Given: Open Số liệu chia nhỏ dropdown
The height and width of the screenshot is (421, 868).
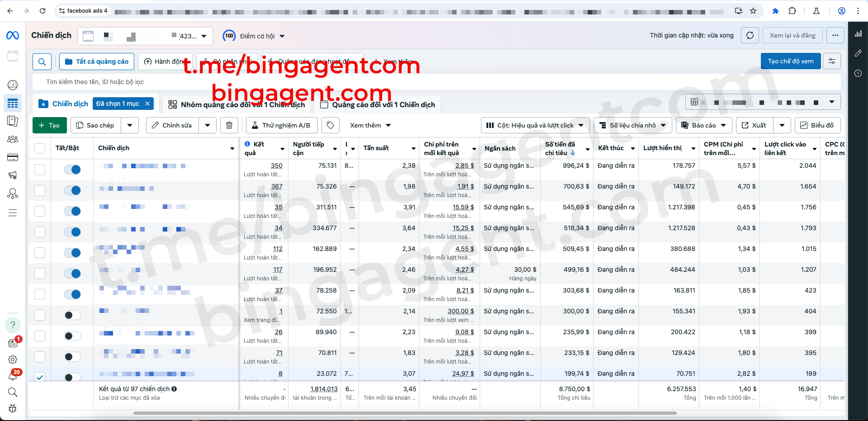Looking at the screenshot, I should [x=632, y=125].
